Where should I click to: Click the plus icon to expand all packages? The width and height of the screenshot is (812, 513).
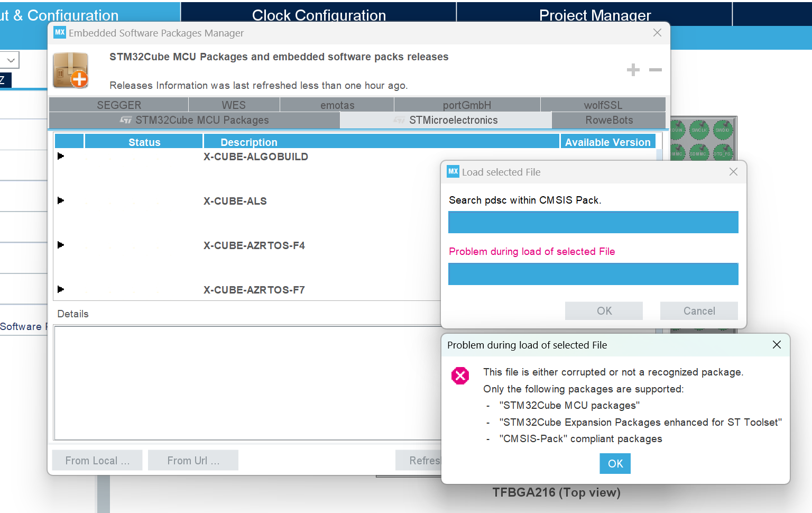pyautogui.click(x=633, y=69)
